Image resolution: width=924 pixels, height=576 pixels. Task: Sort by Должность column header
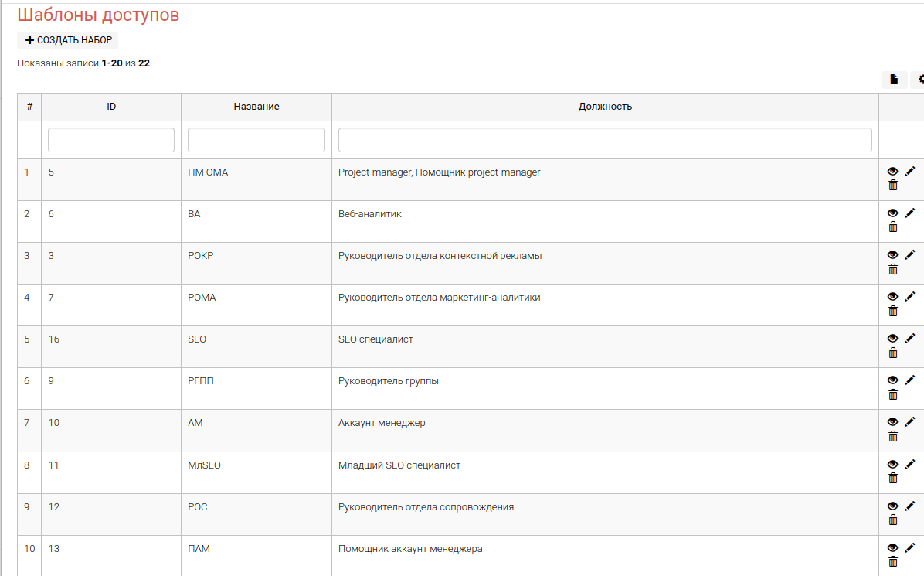605,107
